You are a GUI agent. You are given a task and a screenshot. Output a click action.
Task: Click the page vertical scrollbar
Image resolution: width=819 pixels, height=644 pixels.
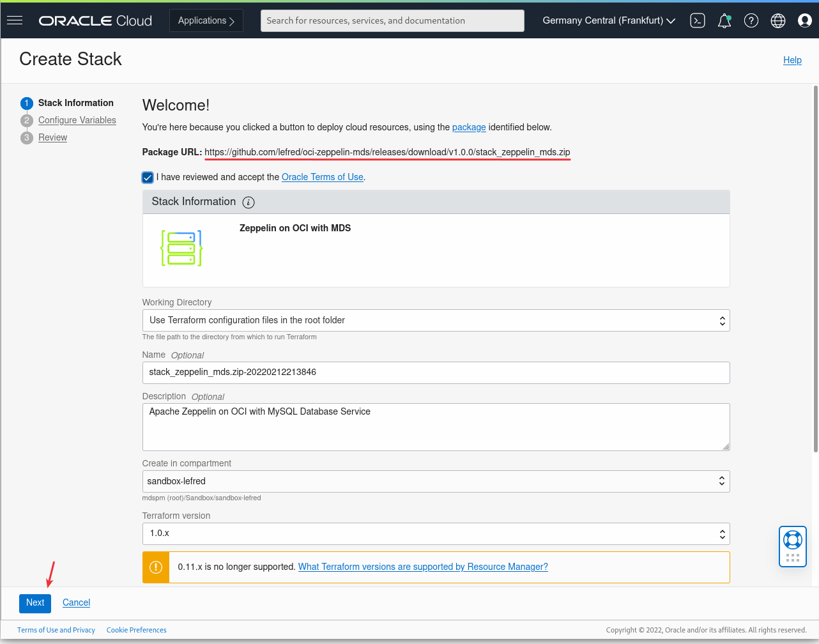pyautogui.click(x=815, y=268)
